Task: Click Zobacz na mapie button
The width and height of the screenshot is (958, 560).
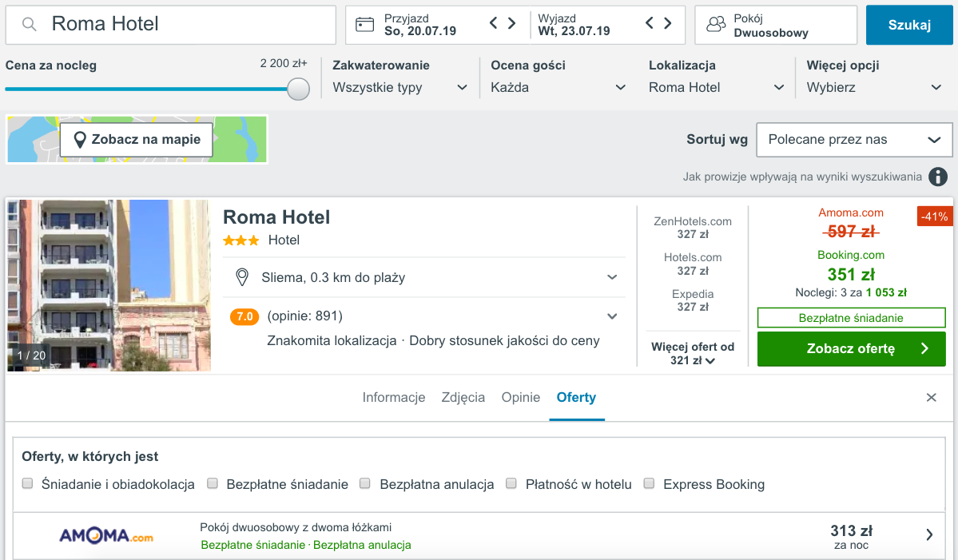Action: click(x=137, y=140)
